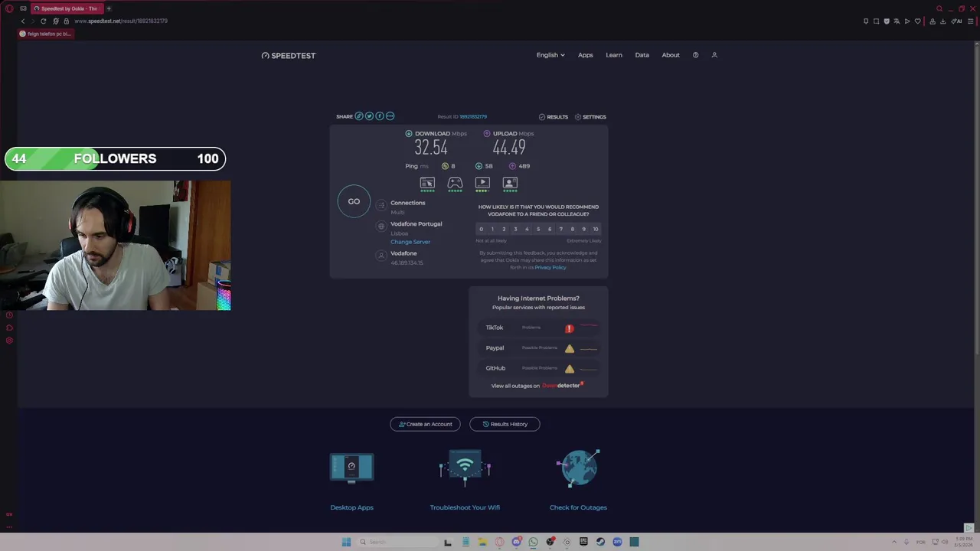Click the help question mark icon

pyautogui.click(x=695, y=55)
